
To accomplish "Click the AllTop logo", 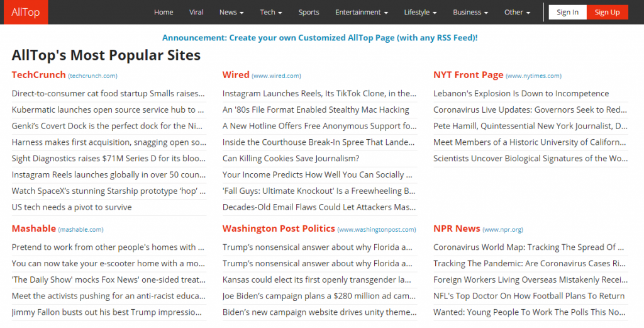I will [26, 12].
